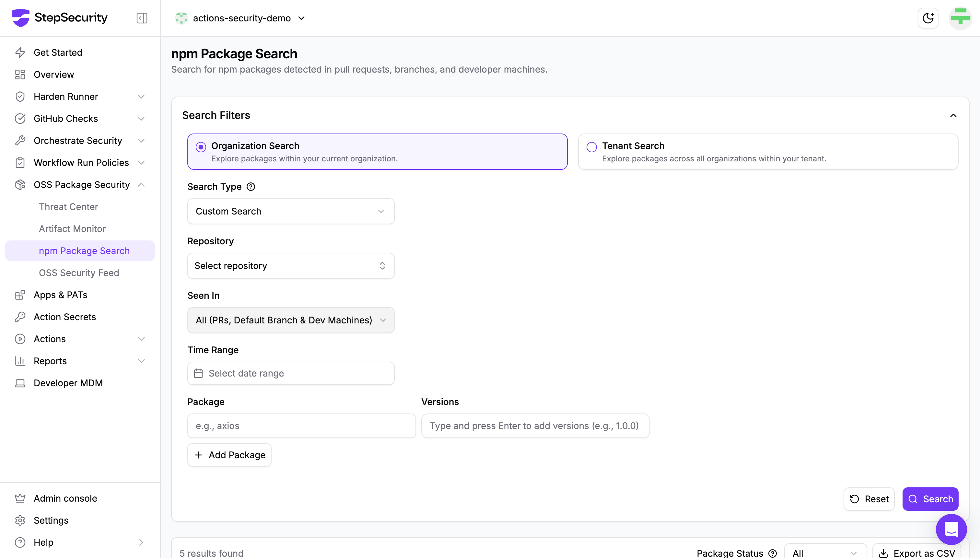Click calendar icon in Time Range
Image resolution: width=980 pixels, height=558 pixels.
[x=198, y=373]
